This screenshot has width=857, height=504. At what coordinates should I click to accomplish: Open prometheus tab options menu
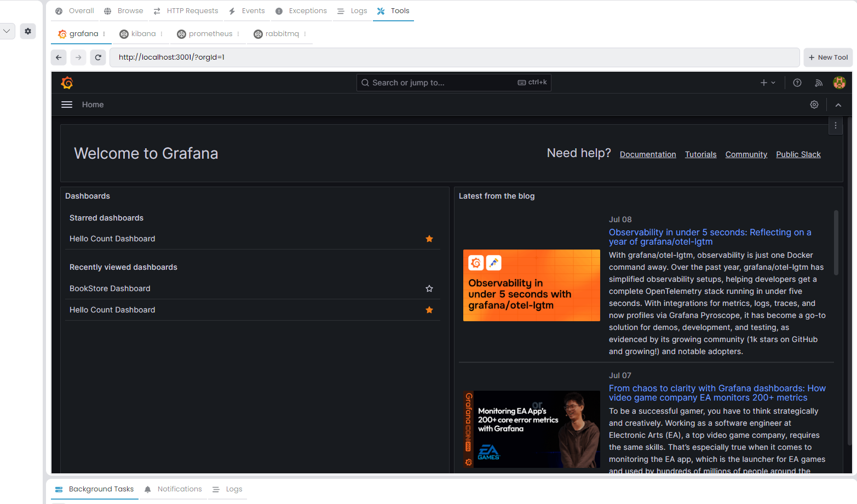[x=238, y=34]
